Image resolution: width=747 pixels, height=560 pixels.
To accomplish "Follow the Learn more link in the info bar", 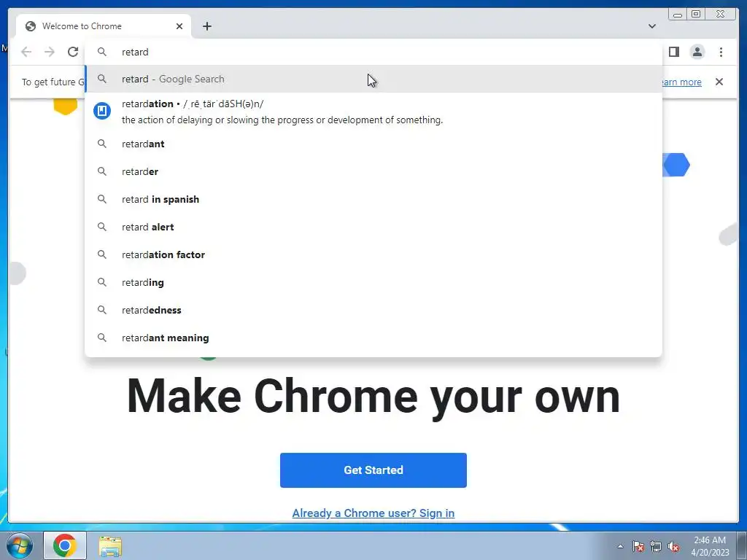I will pos(681,82).
